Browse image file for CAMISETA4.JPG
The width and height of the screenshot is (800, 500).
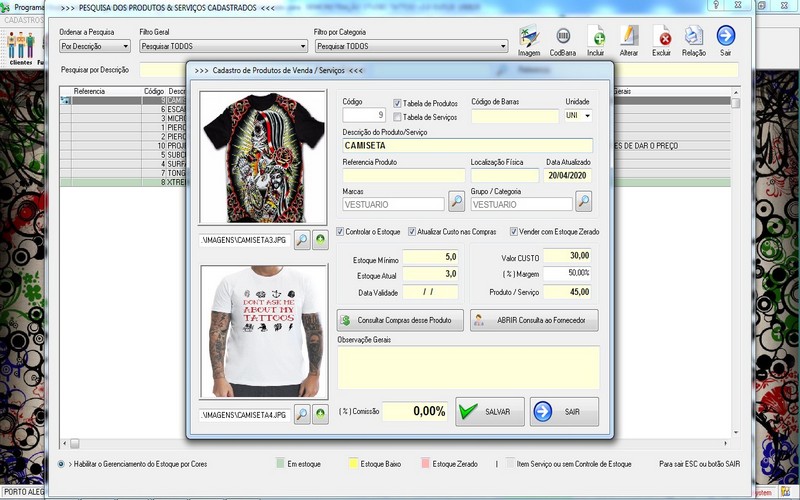(x=302, y=414)
